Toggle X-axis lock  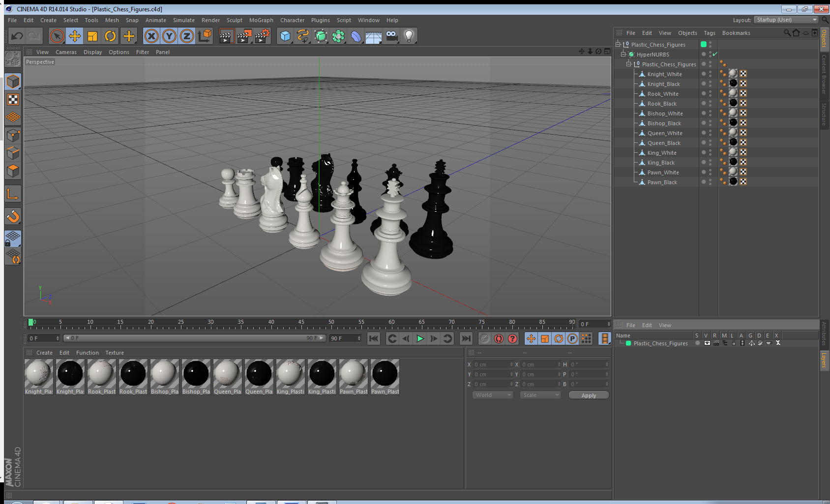[151, 36]
